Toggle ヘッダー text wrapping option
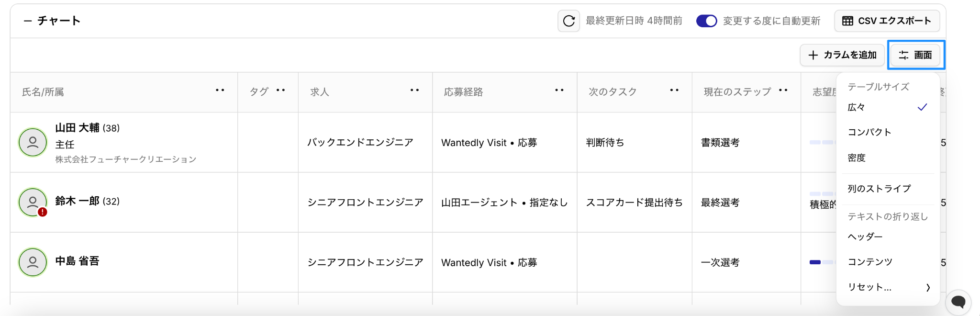Screen dimensions: 980x316 tap(865, 237)
